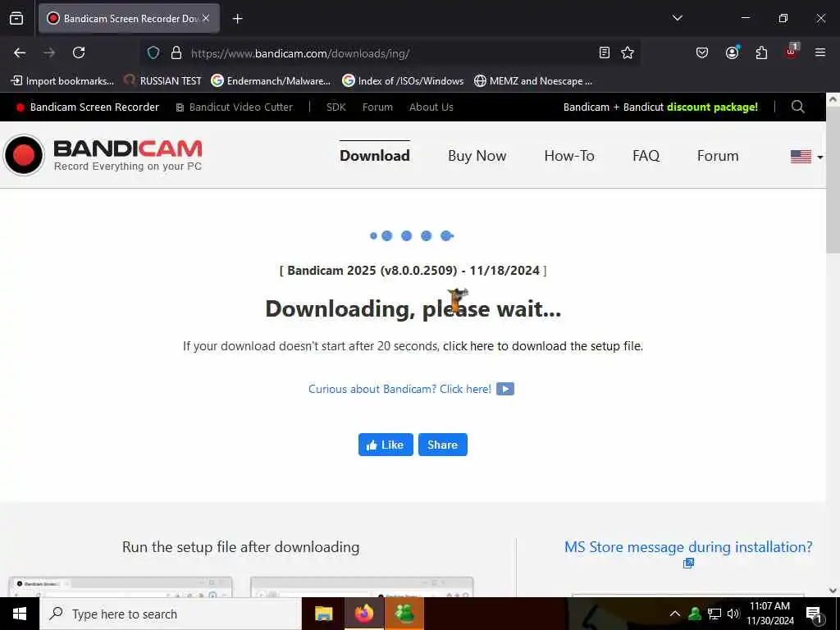Open Bandicut Video Cutter top link
This screenshot has height=630, width=840.
[235, 107]
